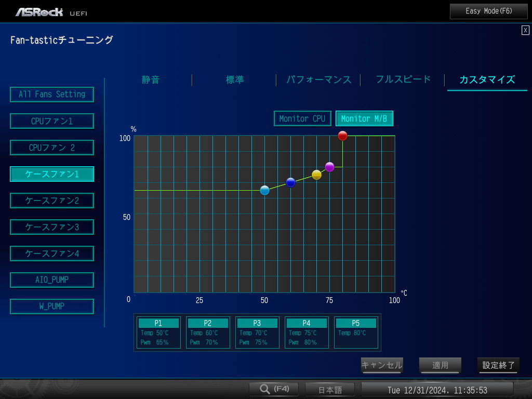Switch to Easy Mode (F6)

coord(488,11)
